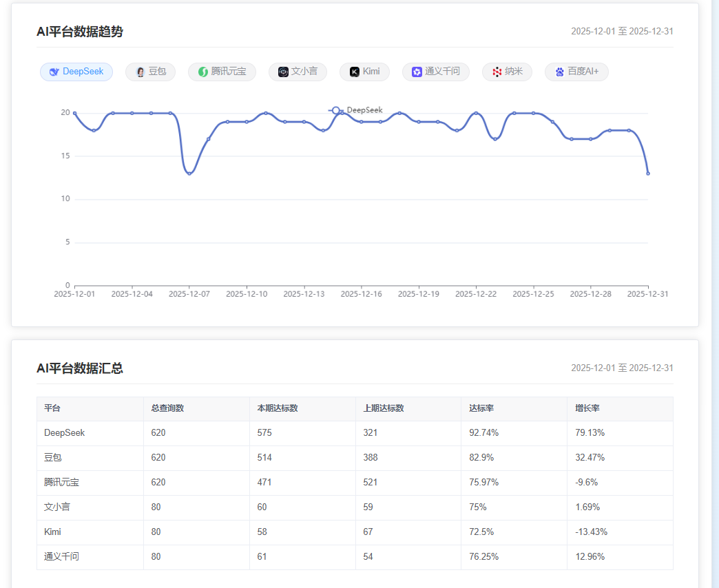Viewport: 719px width, 588px height.
Task: Click the red 纳米 logo icon
Action: point(497,72)
